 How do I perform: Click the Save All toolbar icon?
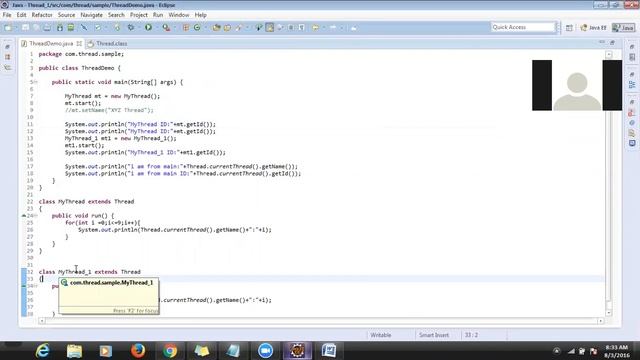36,28
